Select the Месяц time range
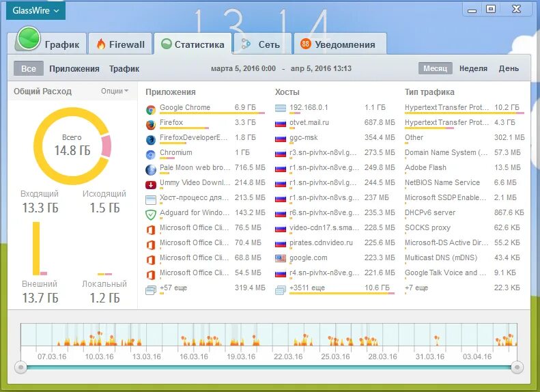The height and width of the screenshot is (392, 540). pos(436,68)
